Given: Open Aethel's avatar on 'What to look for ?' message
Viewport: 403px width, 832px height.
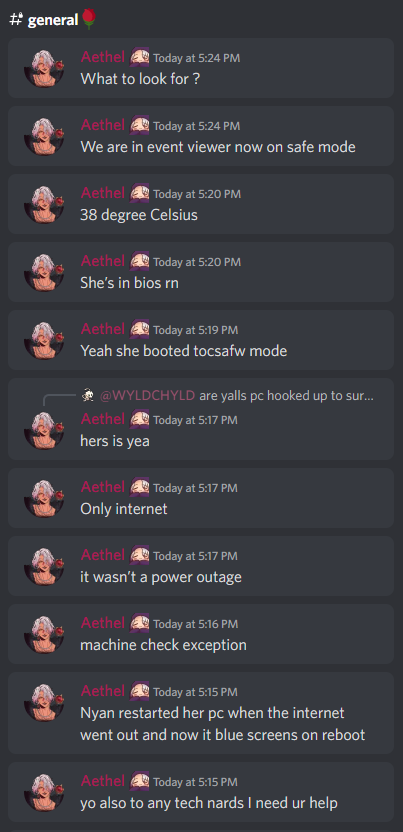Looking at the screenshot, I should pyautogui.click(x=44, y=68).
